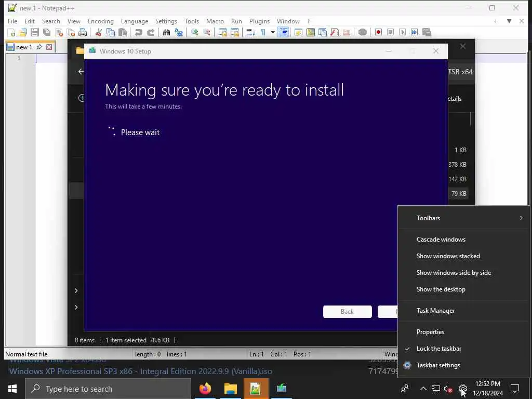Close the new 1 tab with red X
532x399 pixels.
(49, 47)
